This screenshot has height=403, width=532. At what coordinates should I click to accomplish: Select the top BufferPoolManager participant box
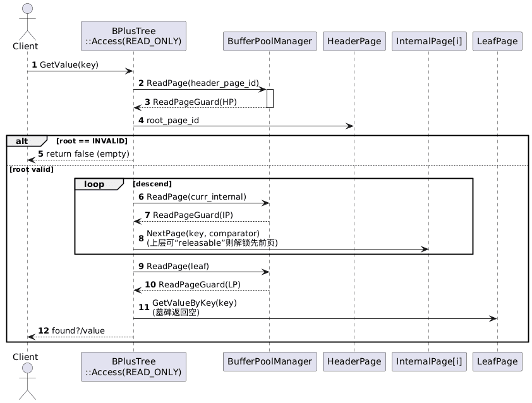click(x=269, y=42)
